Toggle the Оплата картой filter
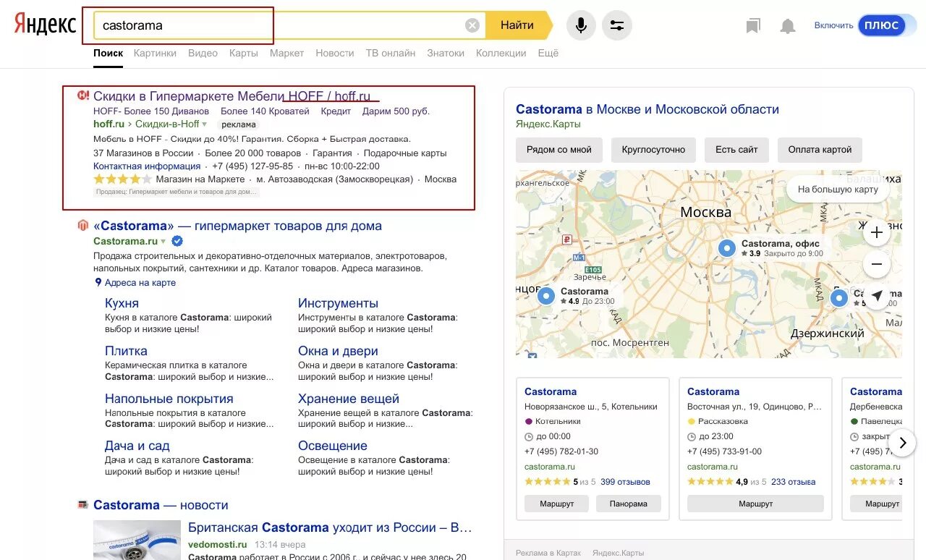This screenshot has width=926, height=560. tap(820, 150)
